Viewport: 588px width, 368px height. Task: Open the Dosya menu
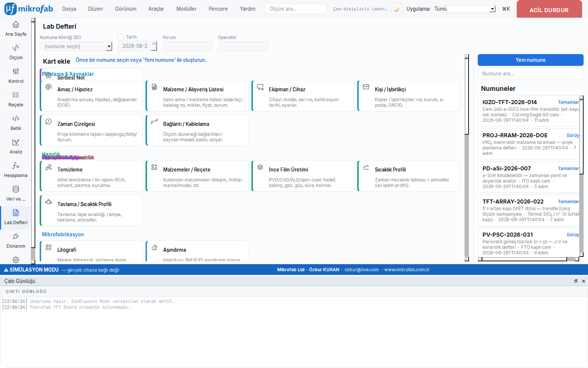click(x=69, y=9)
